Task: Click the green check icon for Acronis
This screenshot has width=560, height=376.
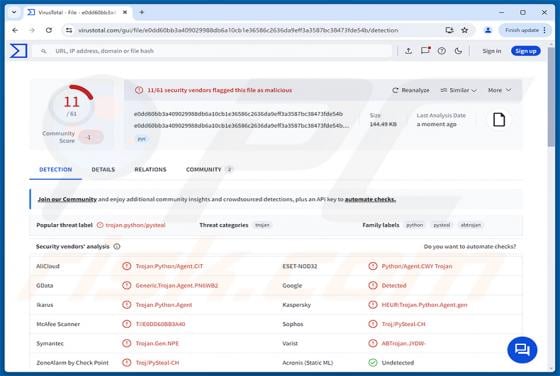Action: coord(372,362)
